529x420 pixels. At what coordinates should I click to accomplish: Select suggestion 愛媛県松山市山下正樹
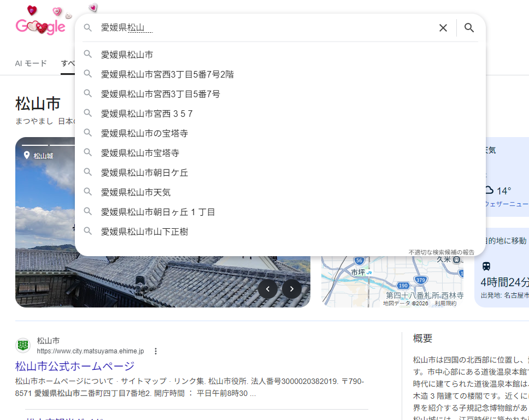coord(144,232)
